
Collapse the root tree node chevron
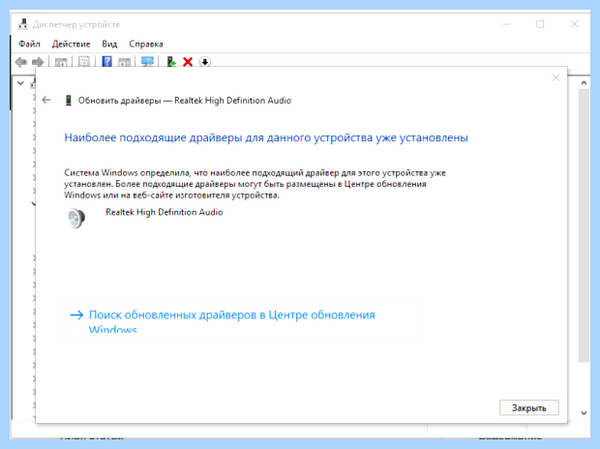[x=21, y=83]
